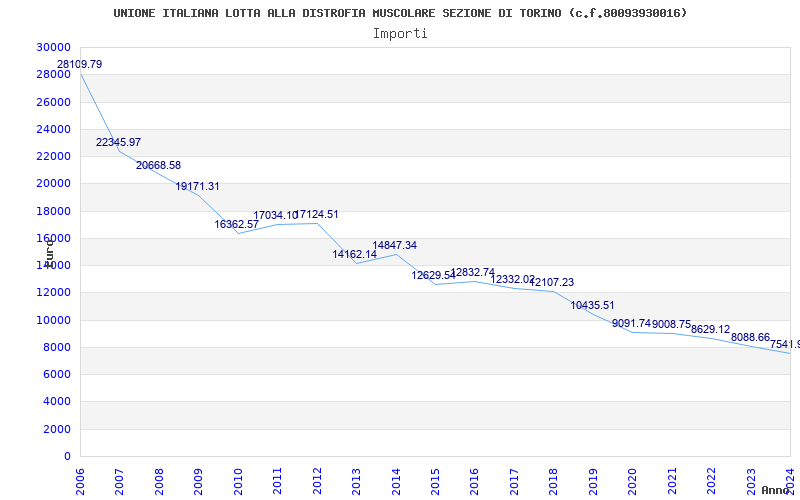Click the Anno x-axis title
The height and width of the screenshot is (500, 800).
coord(774,490)
